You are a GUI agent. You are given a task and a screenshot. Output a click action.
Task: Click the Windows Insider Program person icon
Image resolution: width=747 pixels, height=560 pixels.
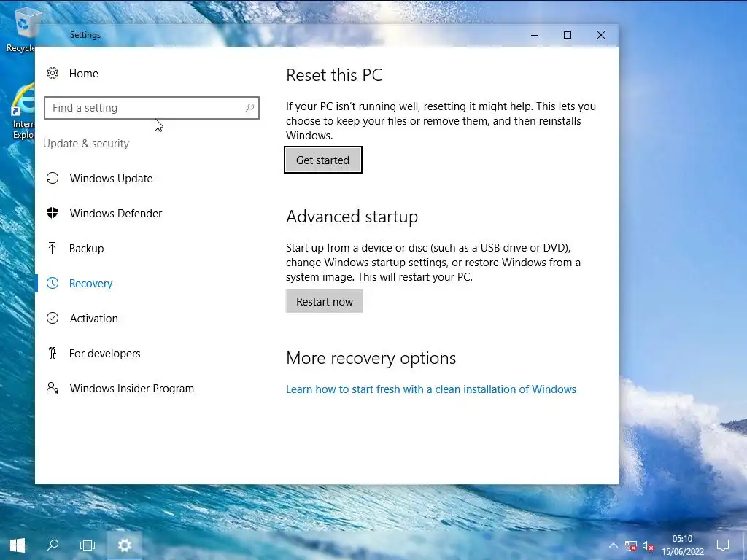pos(53,388)
